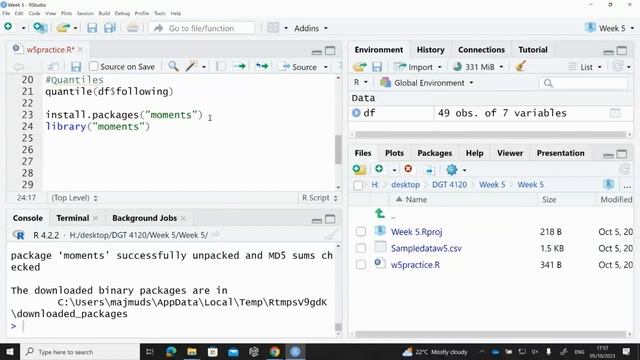Refresh the Environment pane
Image resolution: width=640 pixels, height=360 pixels.
tap(618, 66)
